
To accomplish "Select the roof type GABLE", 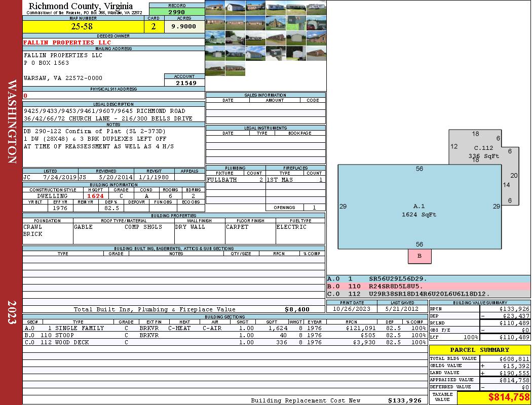I will 83,227.
